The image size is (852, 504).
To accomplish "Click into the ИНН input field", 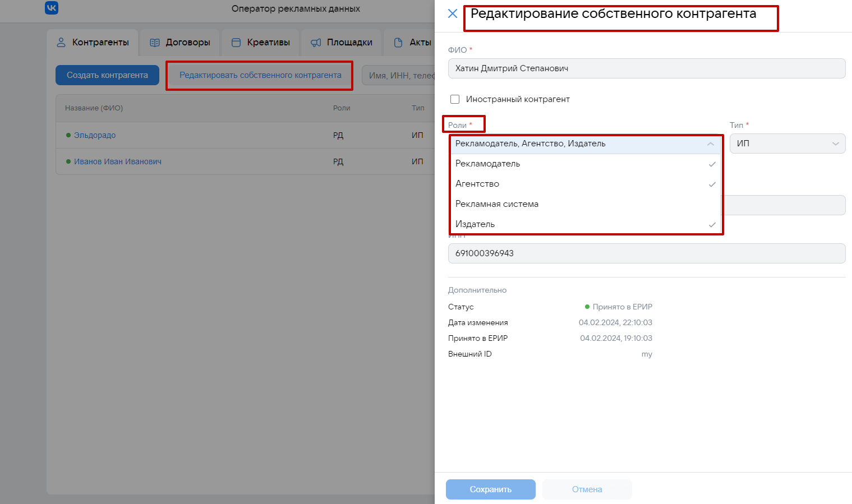I will point(646,253).
